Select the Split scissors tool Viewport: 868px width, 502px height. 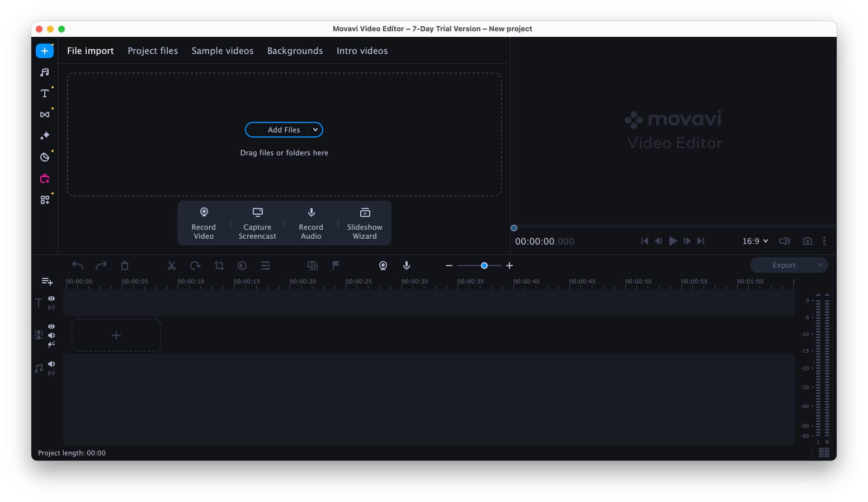[x=172, y=266]
